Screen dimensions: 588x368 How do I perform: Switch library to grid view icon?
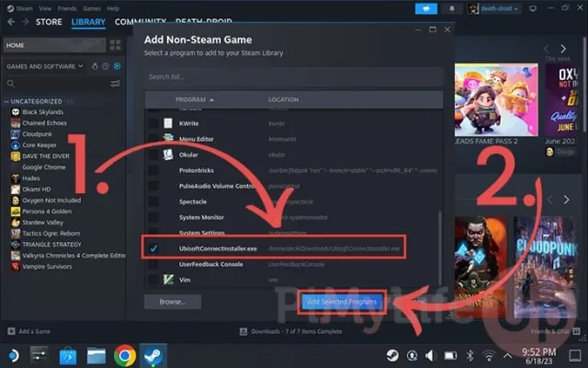tap(115, 45)
